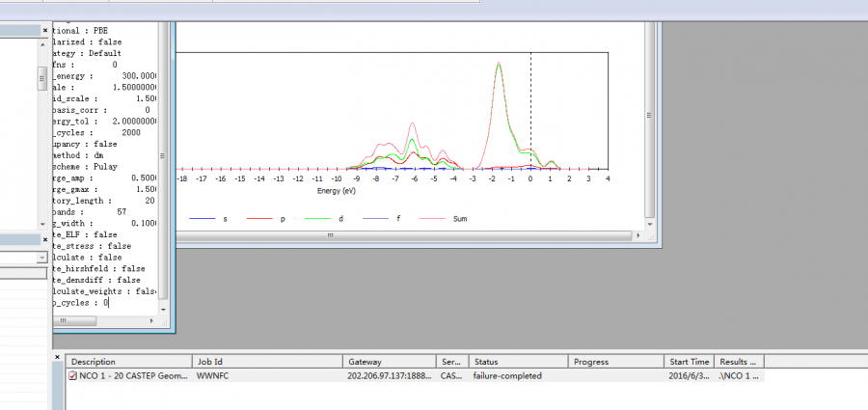Click the 'tional : PBE' line

click(81, 31)
